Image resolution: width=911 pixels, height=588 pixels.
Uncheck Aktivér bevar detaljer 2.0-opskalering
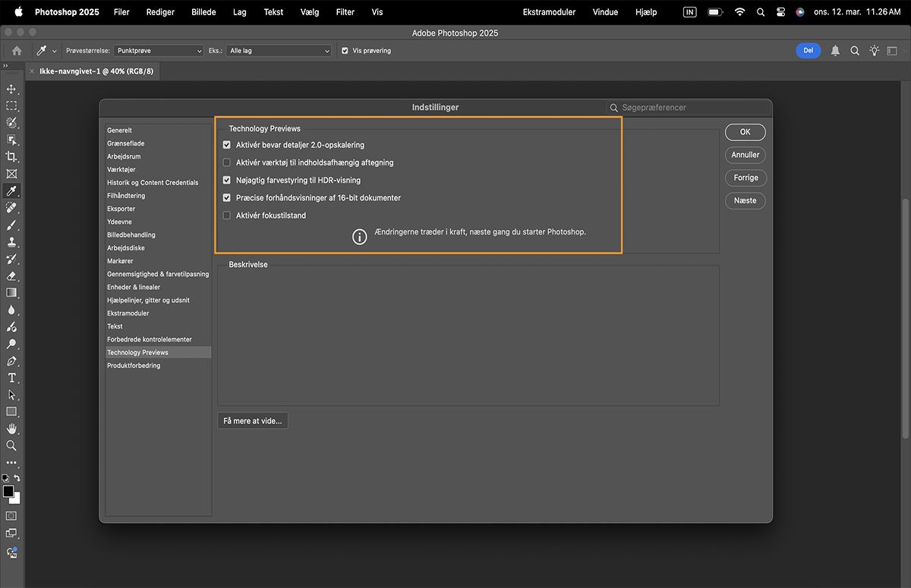227,145
